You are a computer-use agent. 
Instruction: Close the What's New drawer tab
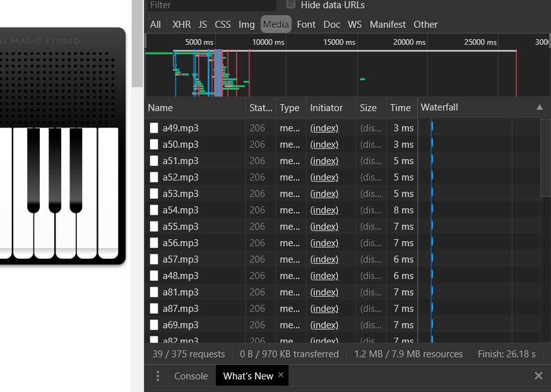pyautogui.click(x=281, y=375)
